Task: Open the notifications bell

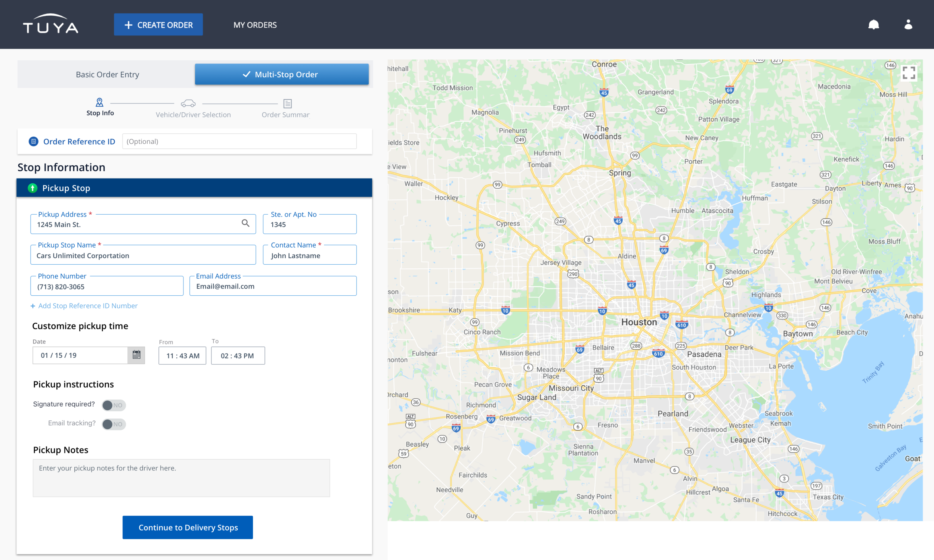Action: (873, 25)
